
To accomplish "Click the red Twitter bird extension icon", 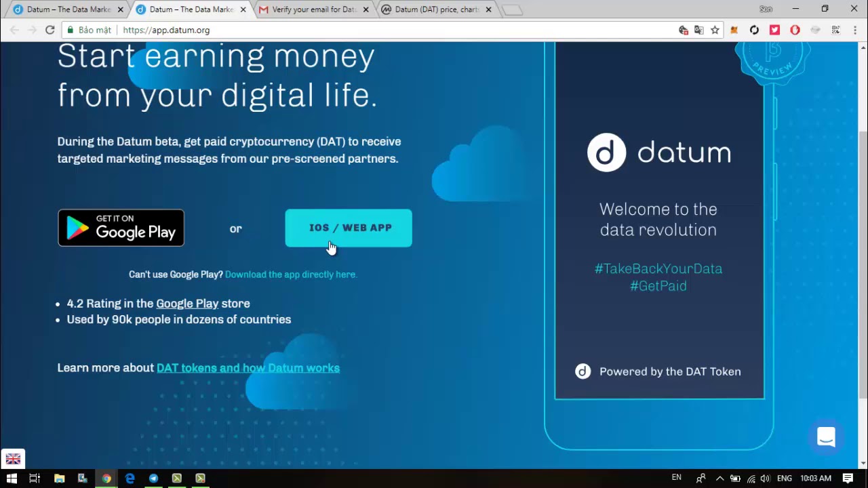I will [x=774, y=30].
